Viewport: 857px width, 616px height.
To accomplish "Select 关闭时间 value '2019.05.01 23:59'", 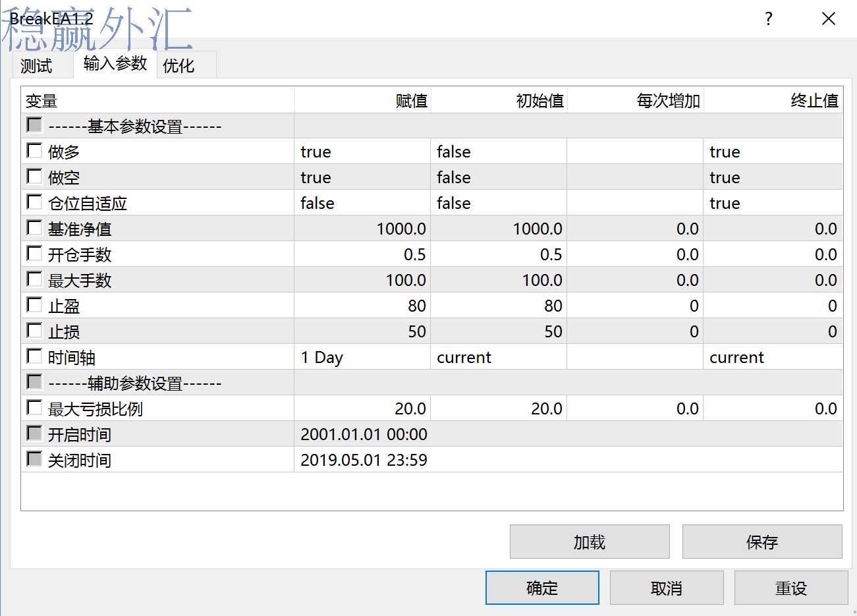I will click(364, 460).
